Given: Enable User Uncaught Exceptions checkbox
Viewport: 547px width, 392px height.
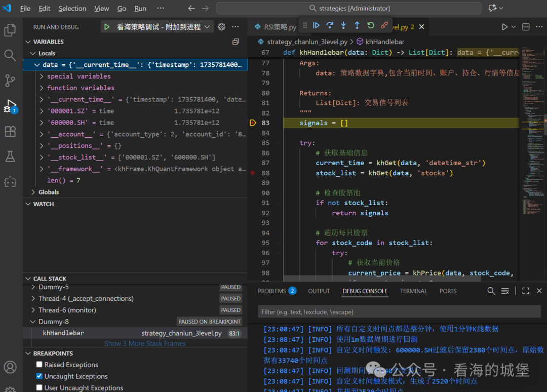Looking at the screenshot, I should point(40,388).
